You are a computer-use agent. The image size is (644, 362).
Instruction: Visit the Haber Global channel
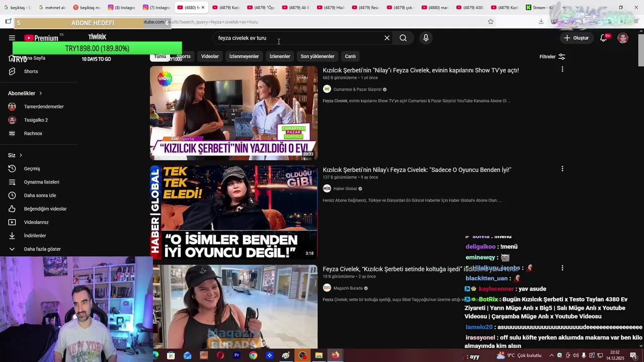[x=345, y=189]
